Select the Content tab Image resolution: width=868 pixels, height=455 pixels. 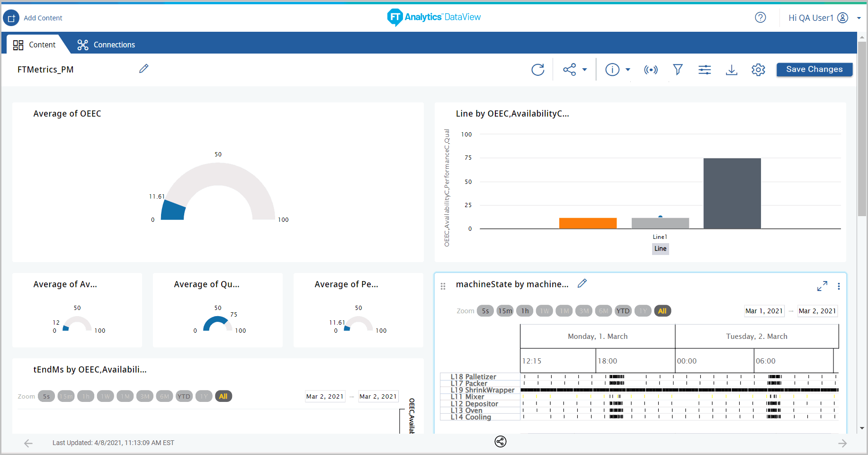point(35,45)
